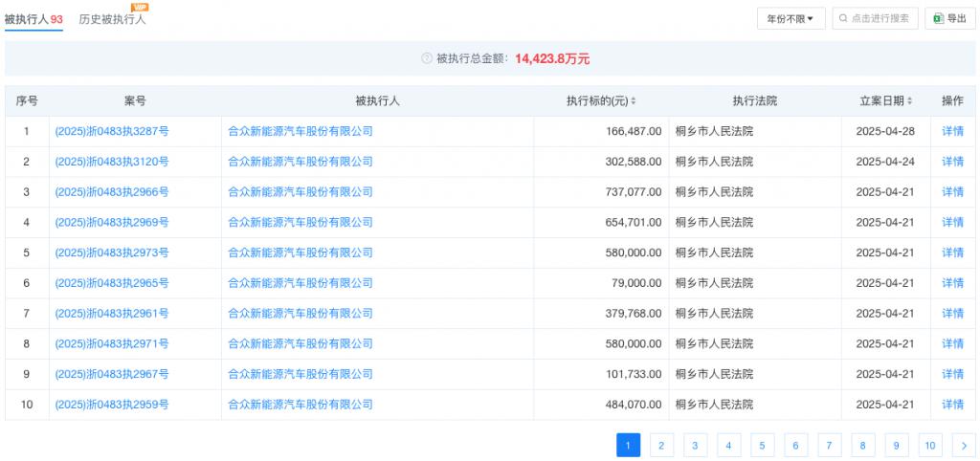The width and height of the screenshot is (980, 461).
Task: Open 详情 for case 执2971号
Action: 952,343
